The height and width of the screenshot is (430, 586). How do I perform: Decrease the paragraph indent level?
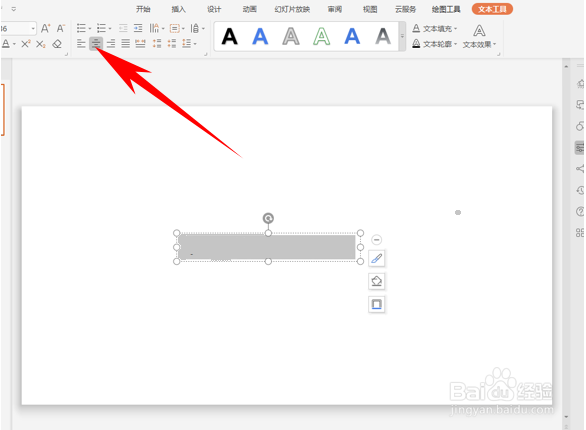point(123,28)
